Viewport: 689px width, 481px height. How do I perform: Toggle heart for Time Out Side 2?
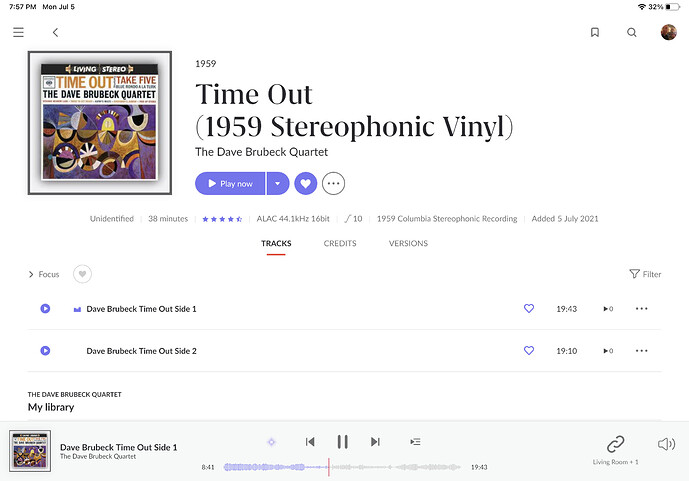[x=529, y=351]
